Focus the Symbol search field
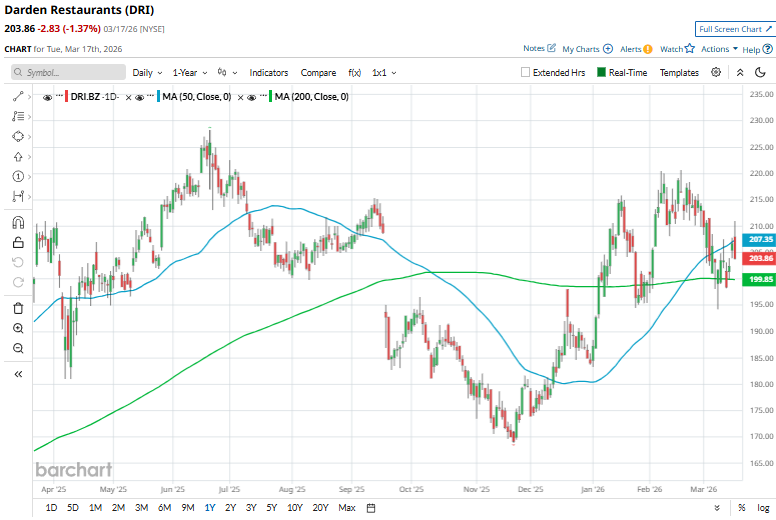The image size is (776, 520). point(68,73)
